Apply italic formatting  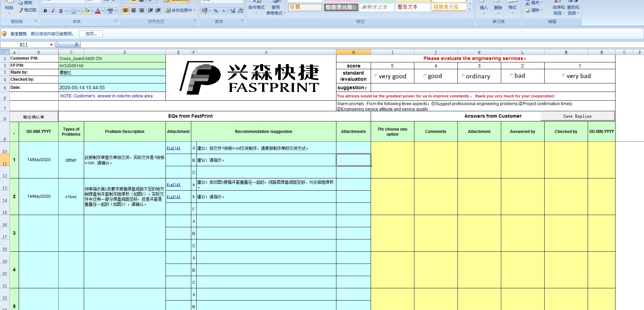pos(53,11)
